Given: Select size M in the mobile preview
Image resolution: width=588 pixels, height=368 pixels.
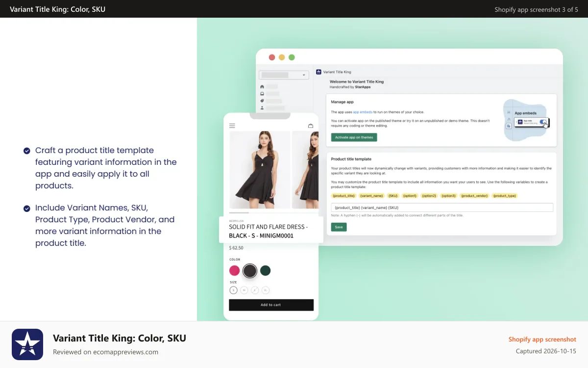Looking at the screenshot, I should (x=244, y=290).
